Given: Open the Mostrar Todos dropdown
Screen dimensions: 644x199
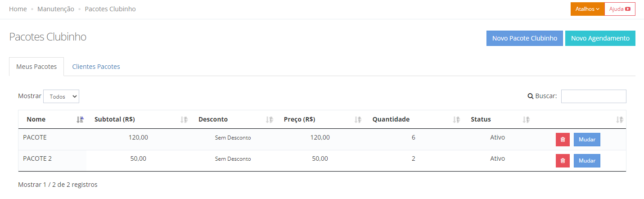Looking at the screenshot, I should [x=61, y=96].
